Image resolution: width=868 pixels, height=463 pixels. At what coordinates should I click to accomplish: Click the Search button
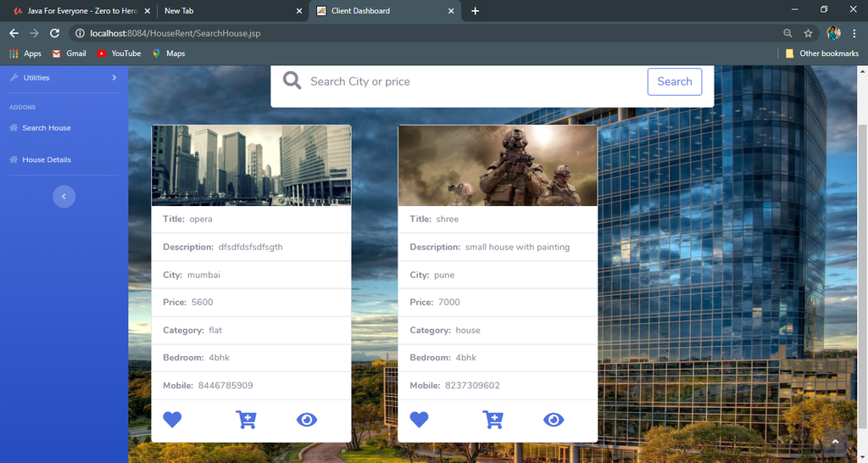[x=674, y=81]
